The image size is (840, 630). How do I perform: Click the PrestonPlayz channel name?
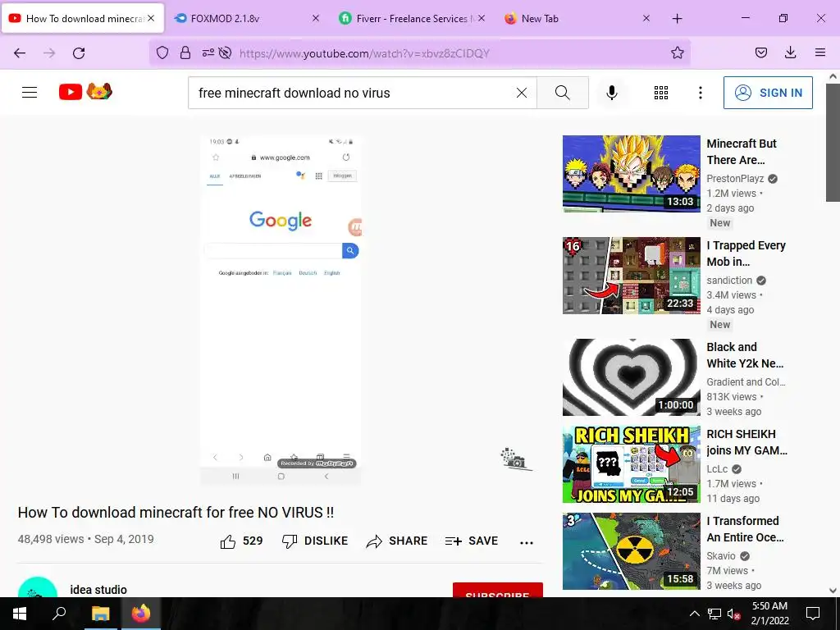click(x=735, y=178)
